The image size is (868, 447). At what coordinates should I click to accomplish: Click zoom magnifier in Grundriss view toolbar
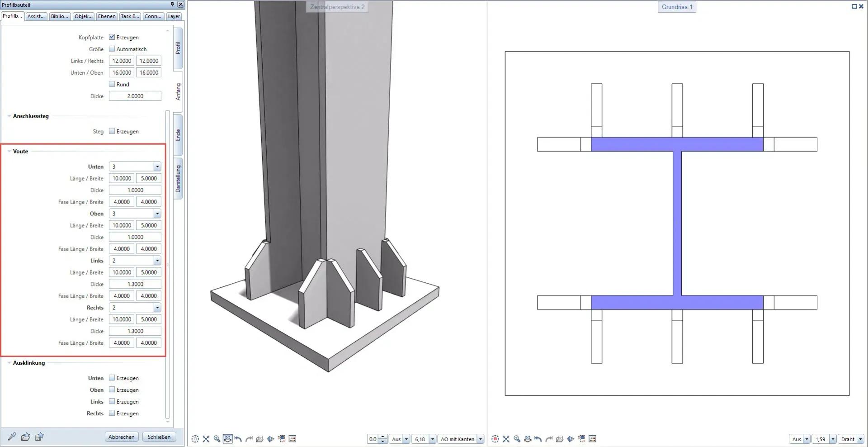(517, 439)
